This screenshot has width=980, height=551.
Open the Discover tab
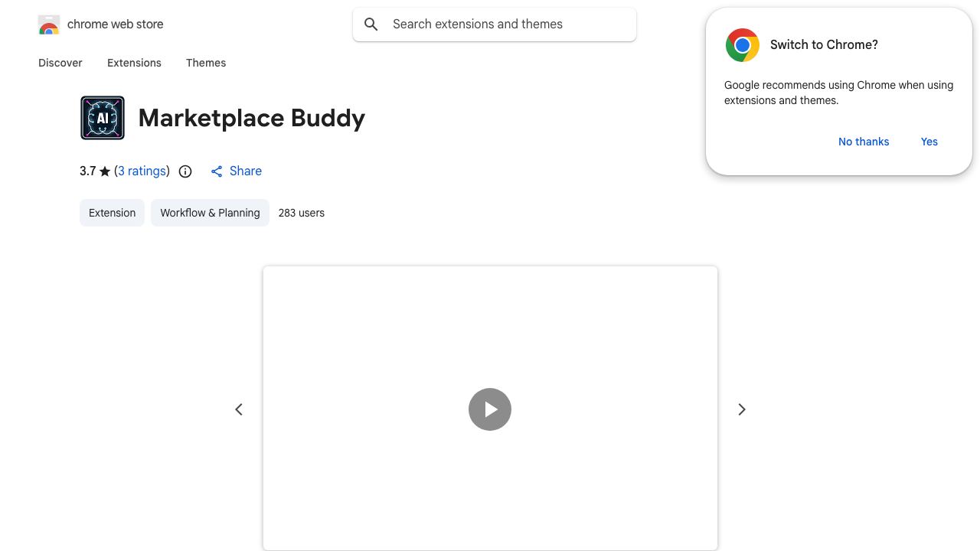pos(60,63)
